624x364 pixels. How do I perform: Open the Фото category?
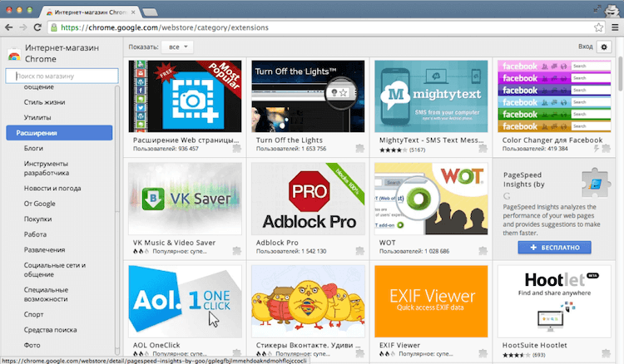click(32, 346)
